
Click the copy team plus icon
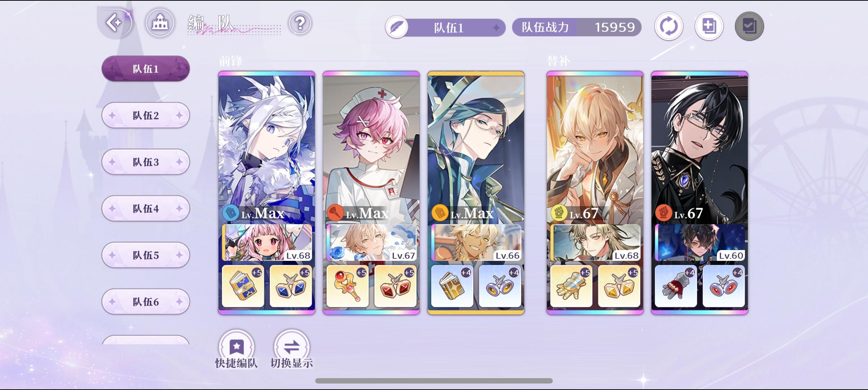(x=709, y=27)
